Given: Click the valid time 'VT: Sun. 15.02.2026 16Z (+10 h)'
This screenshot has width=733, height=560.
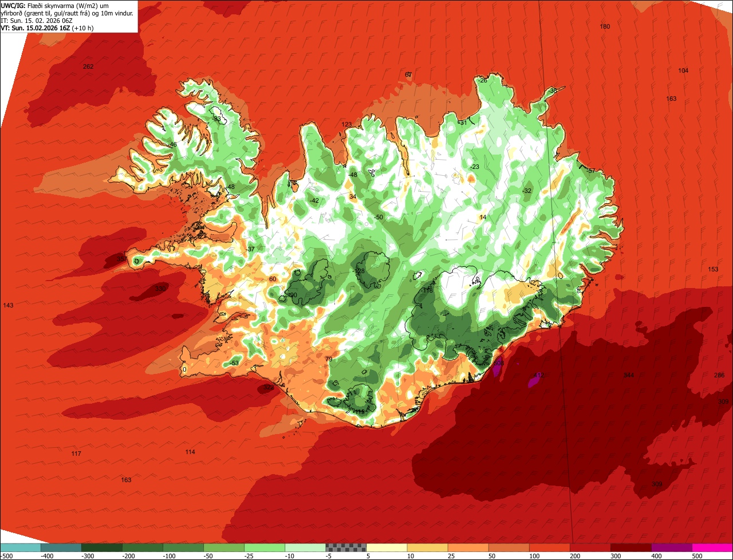Looking at the screenshot, I should (x=48, y=27).
